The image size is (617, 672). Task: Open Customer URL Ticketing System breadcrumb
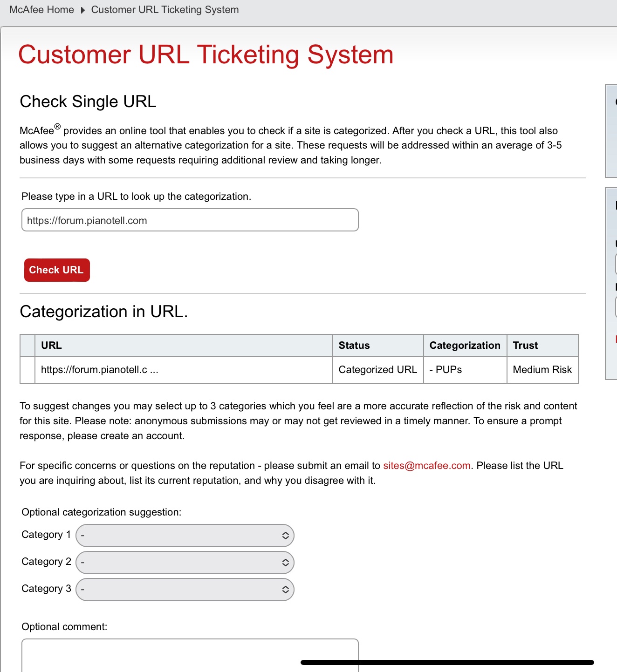(x=165, y=10)
